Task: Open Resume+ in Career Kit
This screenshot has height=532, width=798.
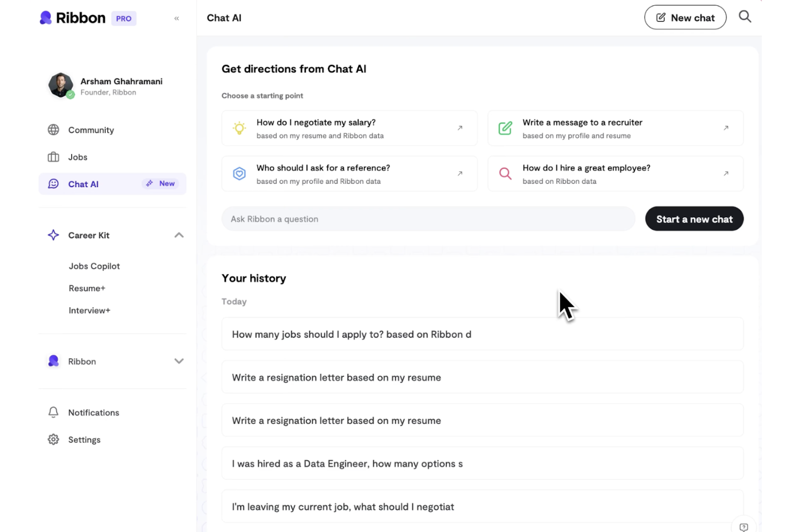Action: [87, 288]
